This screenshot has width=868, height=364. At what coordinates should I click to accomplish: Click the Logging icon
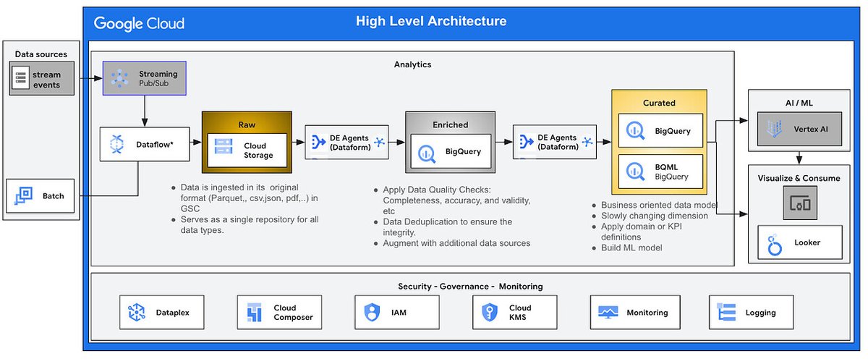point(725,313)
